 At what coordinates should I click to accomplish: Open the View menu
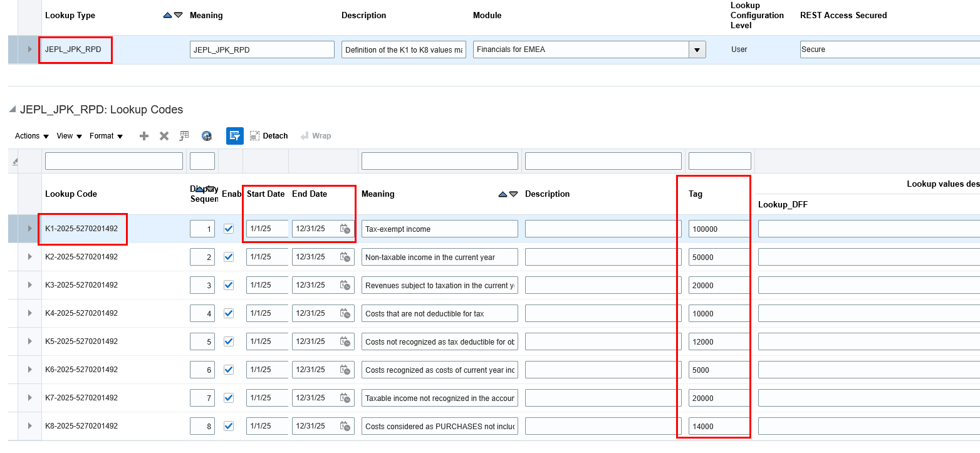pos(69,136)
